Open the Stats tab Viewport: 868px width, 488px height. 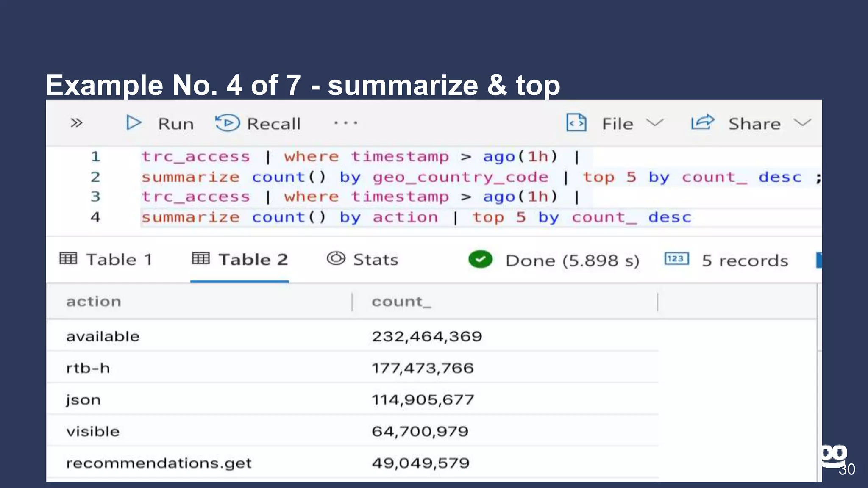tap(362, 259)
